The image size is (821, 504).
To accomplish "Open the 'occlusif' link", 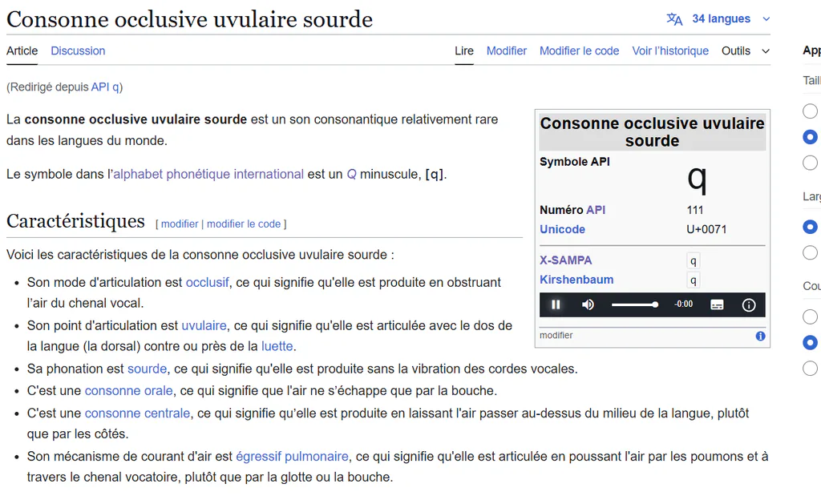I will tap(208, 282).
